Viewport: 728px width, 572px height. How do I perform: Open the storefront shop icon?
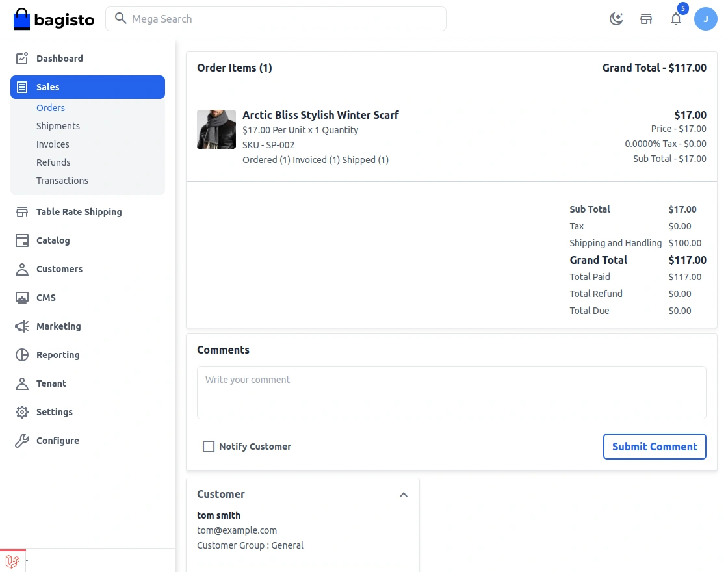tap(646, 19)
